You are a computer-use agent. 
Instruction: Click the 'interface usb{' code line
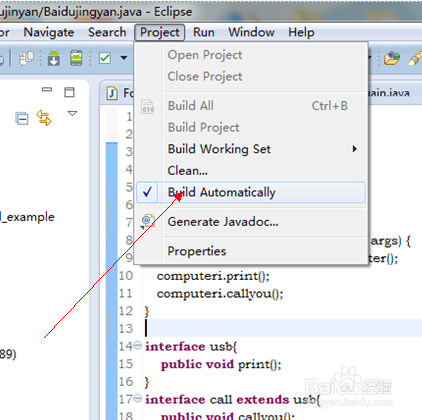pos(191,347)
